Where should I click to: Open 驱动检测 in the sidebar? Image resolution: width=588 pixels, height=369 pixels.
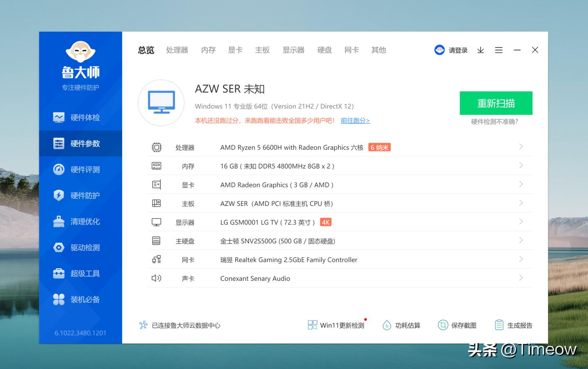pos(85,247)
